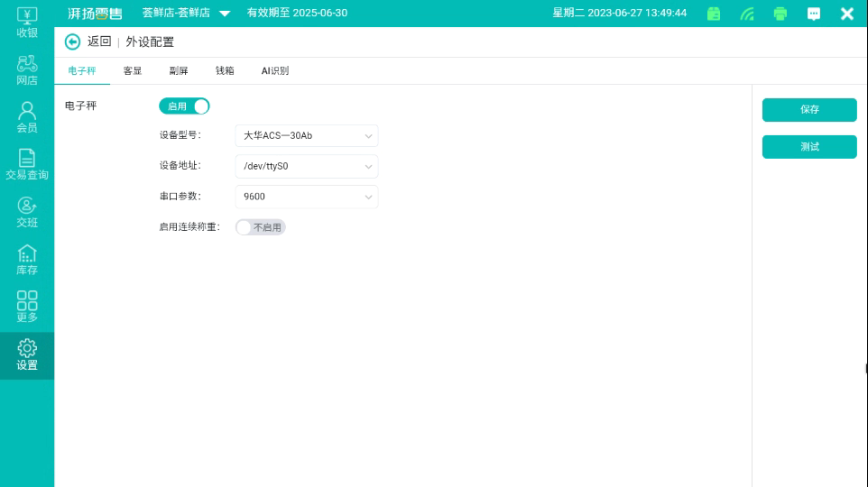
Task: Open the 库存 inventory section
Action: pyautogui.click(x=27, y=260)
